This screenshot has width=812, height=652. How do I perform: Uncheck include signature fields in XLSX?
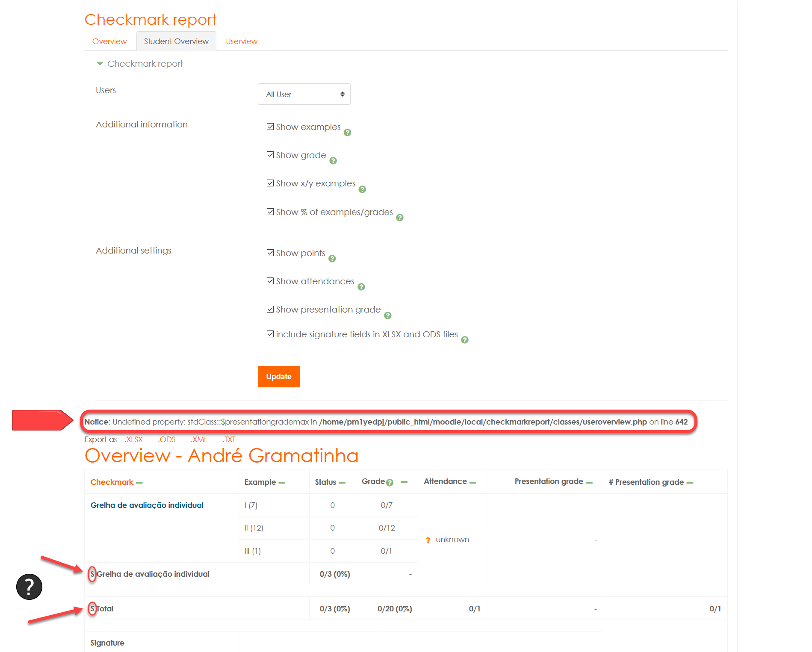(270, 333)
